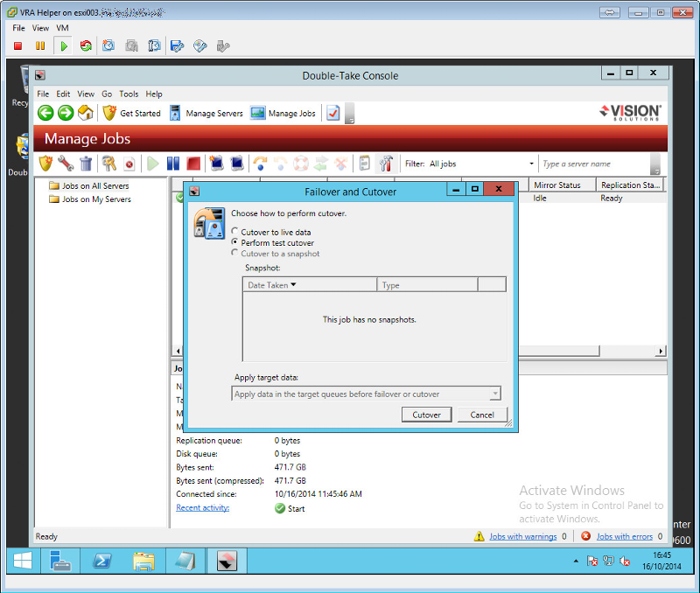
Task: Open Edit menu in Double-Take Console
Action: (63, 94)
